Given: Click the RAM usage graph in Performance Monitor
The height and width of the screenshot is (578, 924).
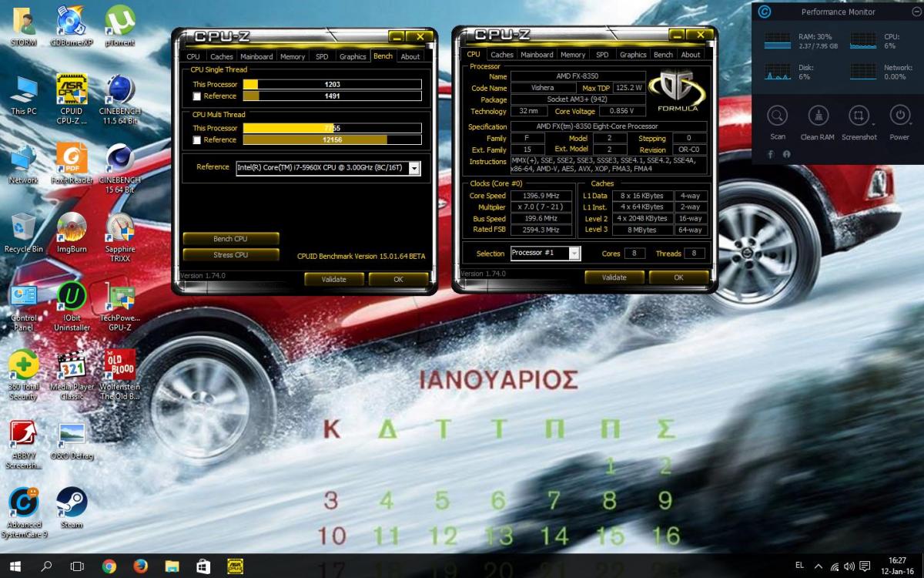Looking at the screenshot, I should click(778, 42).
